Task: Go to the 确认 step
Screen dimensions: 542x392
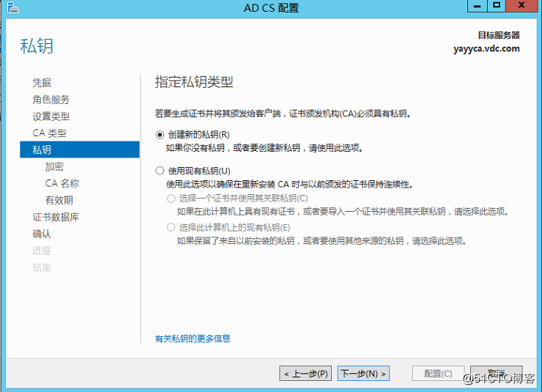Action: pos(42,234)
